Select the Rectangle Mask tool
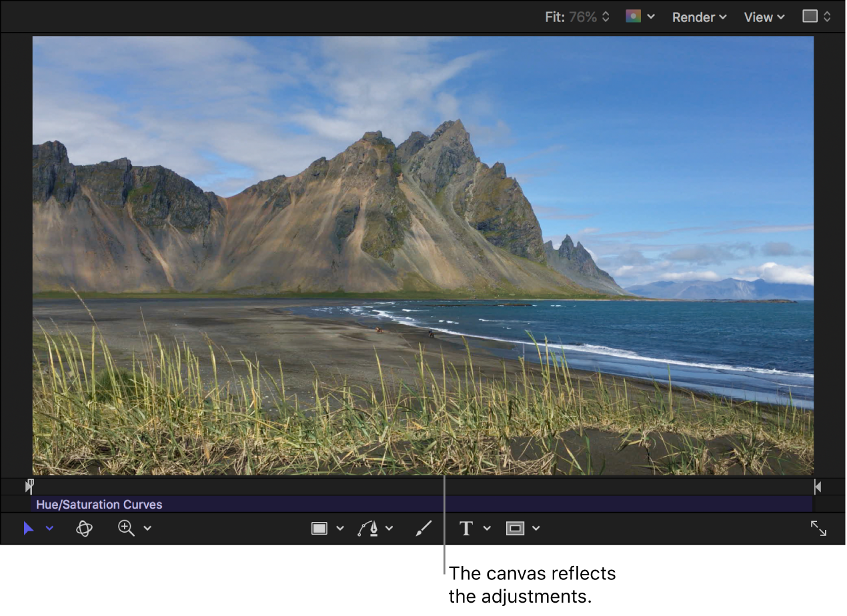Screen dimensions: 847x616 515,529
